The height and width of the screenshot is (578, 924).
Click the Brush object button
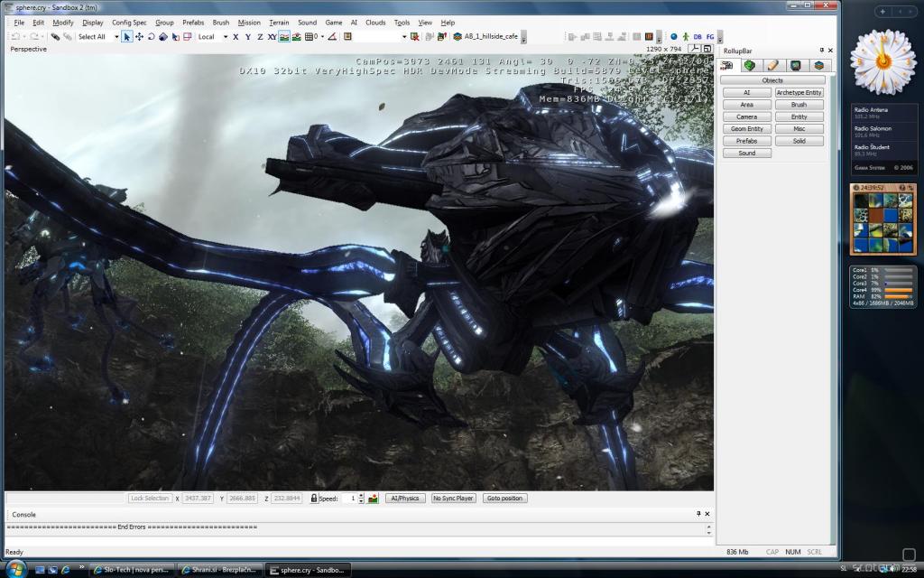coord(799,105)
